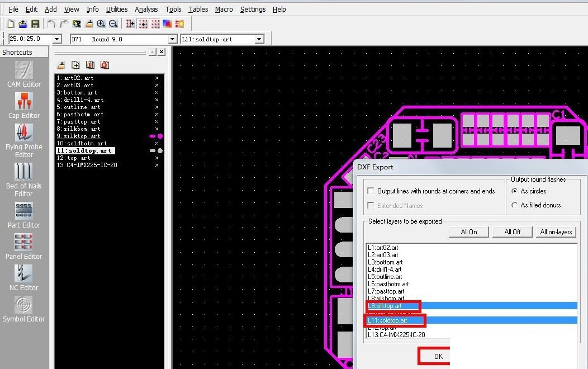Click the add layer icon in layer panel
The width and height of the screenshot is (588, 369).
pos(75,65)
